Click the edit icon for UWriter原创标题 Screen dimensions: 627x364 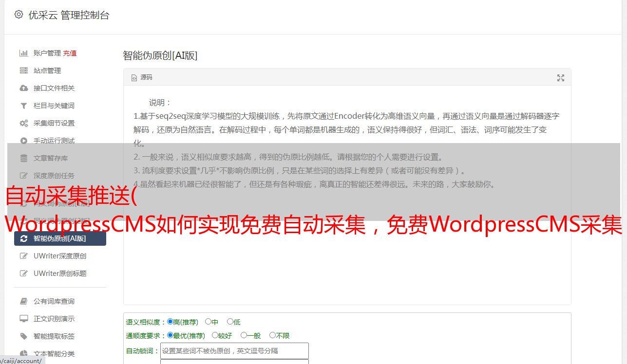[23, 273]
